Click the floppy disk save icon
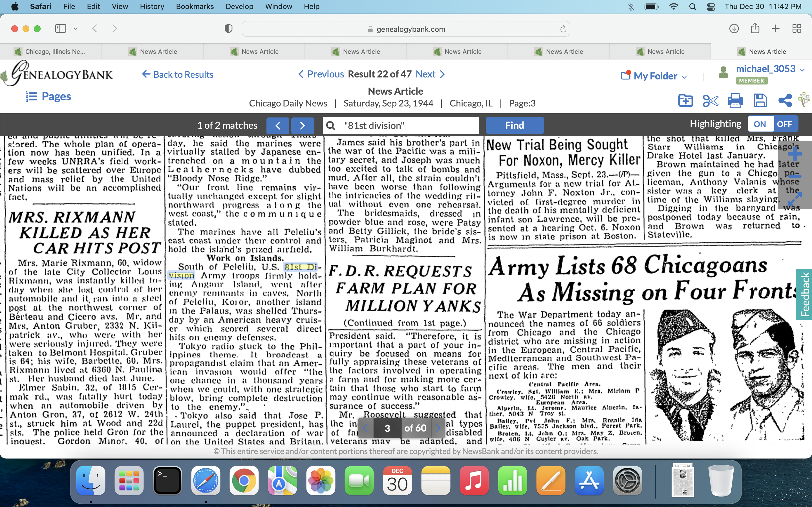This screenshot has height=507, width=812. coord(760,101)
